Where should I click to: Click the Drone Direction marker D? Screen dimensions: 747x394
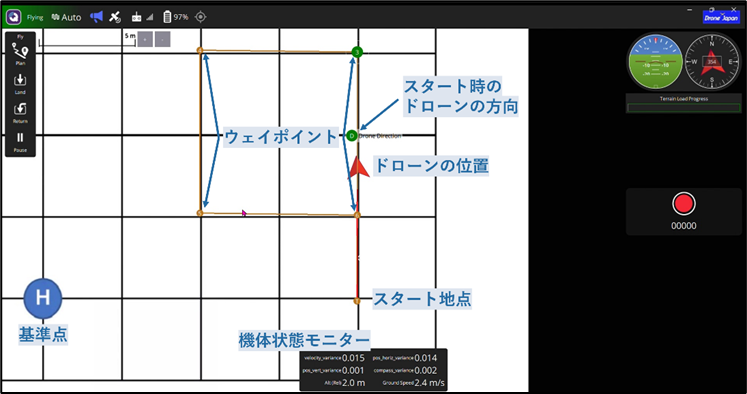pyautogui.click(x=352, y=136)
